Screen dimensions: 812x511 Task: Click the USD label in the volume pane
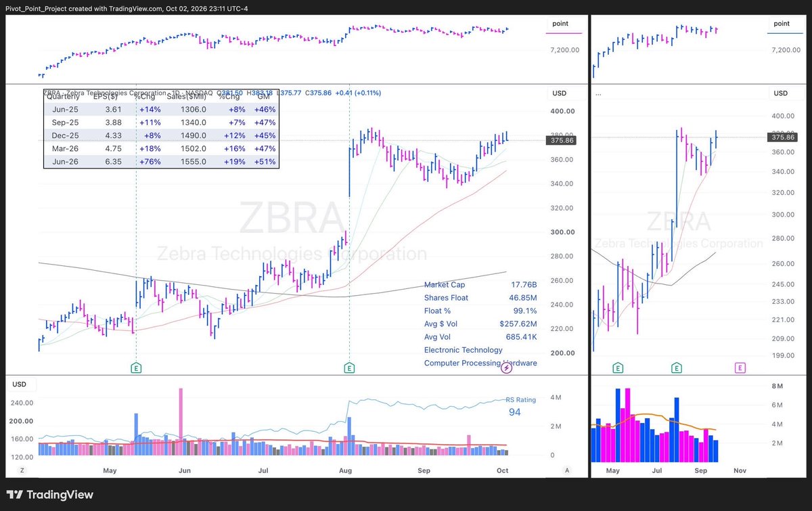pyautogui.click(x=20, y=384)
